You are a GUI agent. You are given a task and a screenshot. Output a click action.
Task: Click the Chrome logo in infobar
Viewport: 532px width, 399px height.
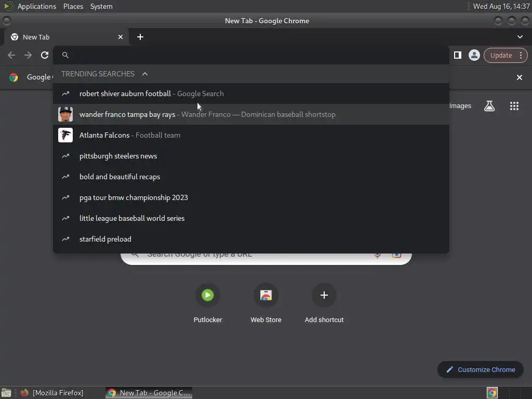[x=14, y=77]
